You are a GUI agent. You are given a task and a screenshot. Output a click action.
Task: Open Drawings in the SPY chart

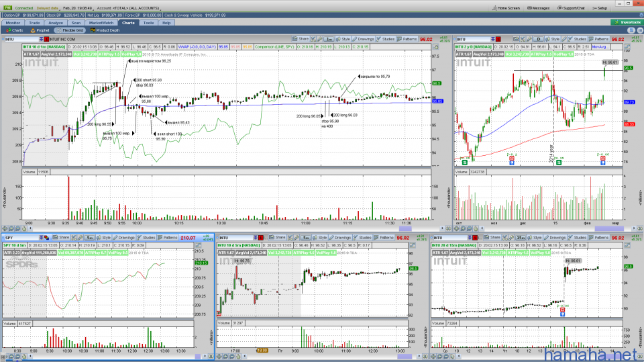tap(123, 237)
